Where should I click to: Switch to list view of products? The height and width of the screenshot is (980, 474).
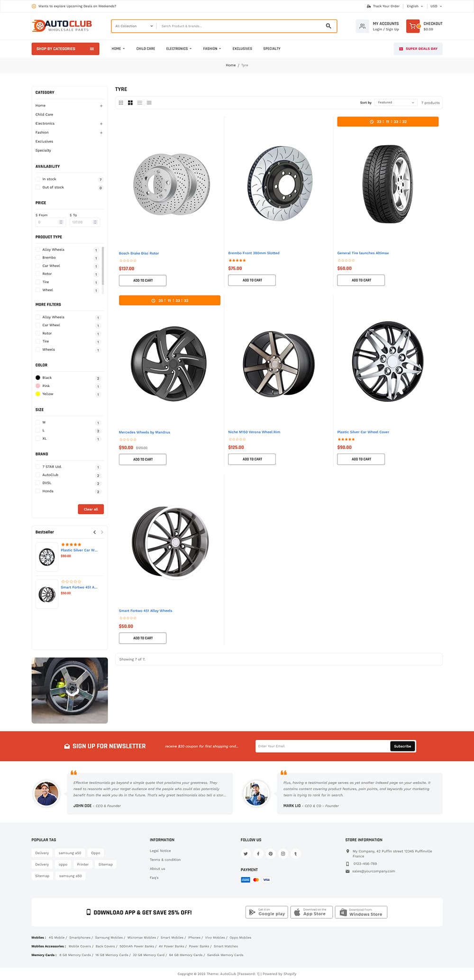point(139,102)
